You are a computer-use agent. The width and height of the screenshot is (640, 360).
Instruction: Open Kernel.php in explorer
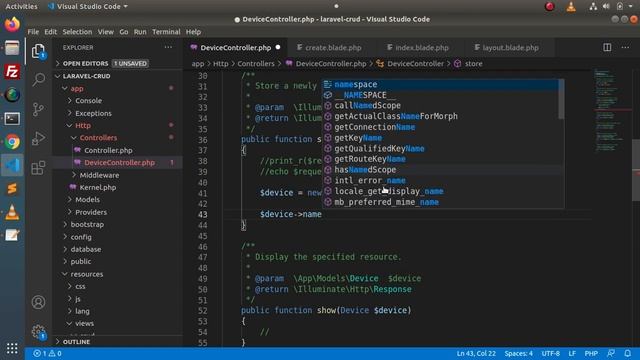click(98, 187)
